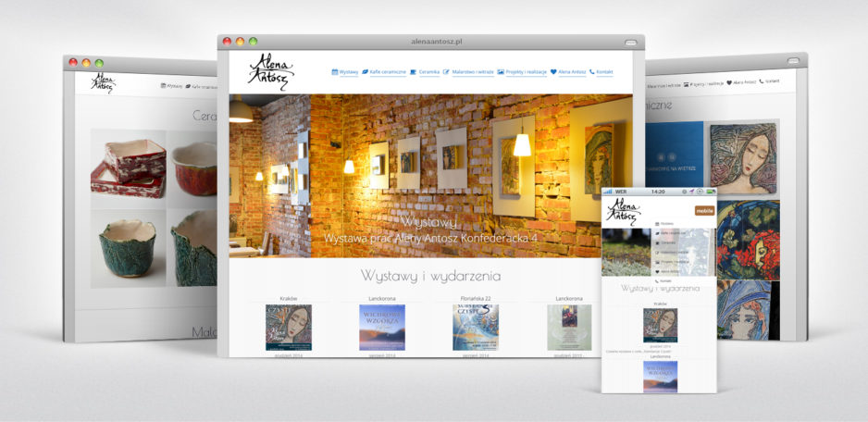This screenshot has height=422, width=868.
Task: Open the Floriańska 22 exhibition poster
Action: (x=475, y=328)
